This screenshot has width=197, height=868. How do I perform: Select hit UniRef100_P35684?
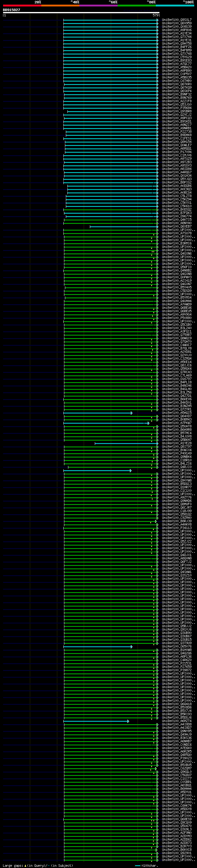(x=177, y=108)
